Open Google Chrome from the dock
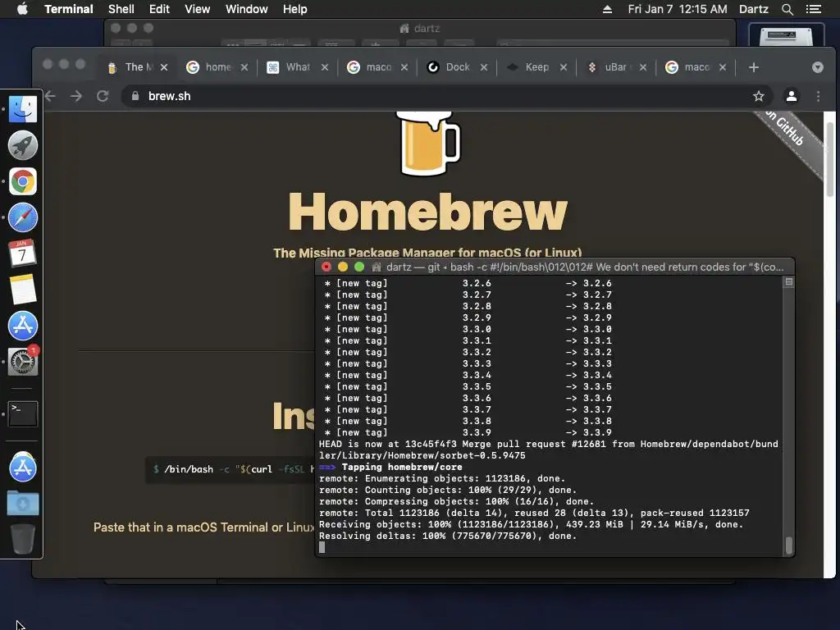The width and height of the screenshot is (840, 630). (x=22, y=181)
